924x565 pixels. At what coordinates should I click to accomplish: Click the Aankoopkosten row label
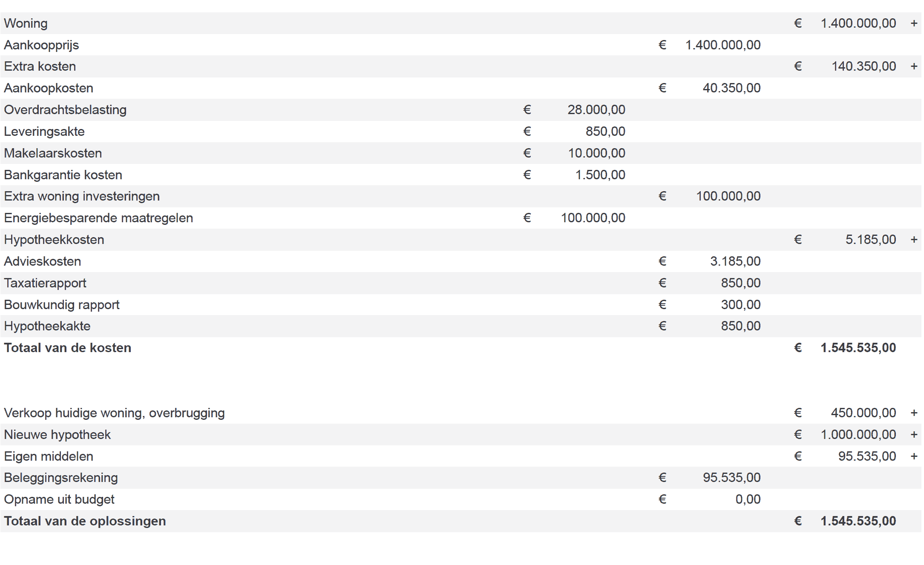pos(49,88)
